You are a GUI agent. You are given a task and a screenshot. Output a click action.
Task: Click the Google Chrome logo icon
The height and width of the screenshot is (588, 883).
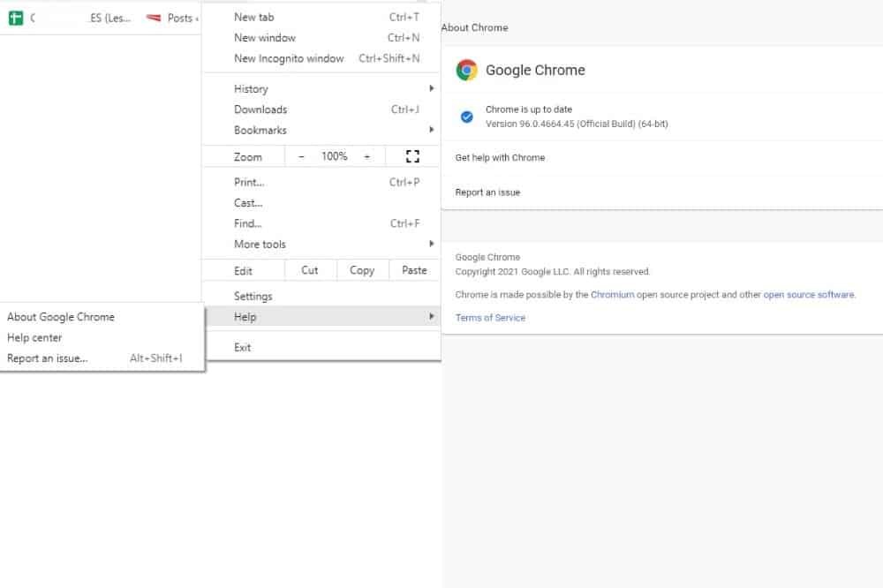(466, 70)
